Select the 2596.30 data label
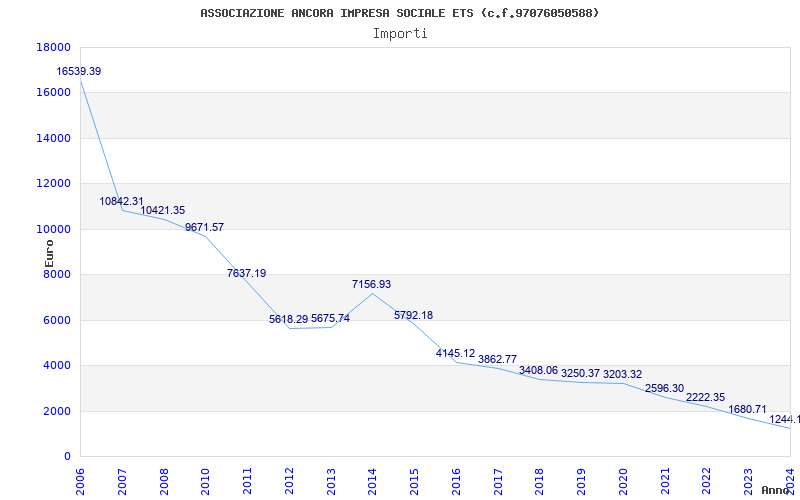 (x=664, y=388)
